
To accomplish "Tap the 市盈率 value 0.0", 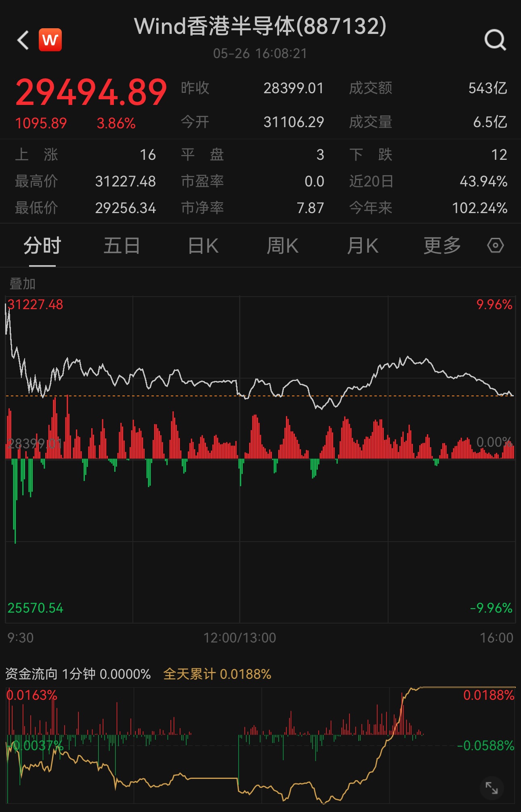I will click(314, 181).
